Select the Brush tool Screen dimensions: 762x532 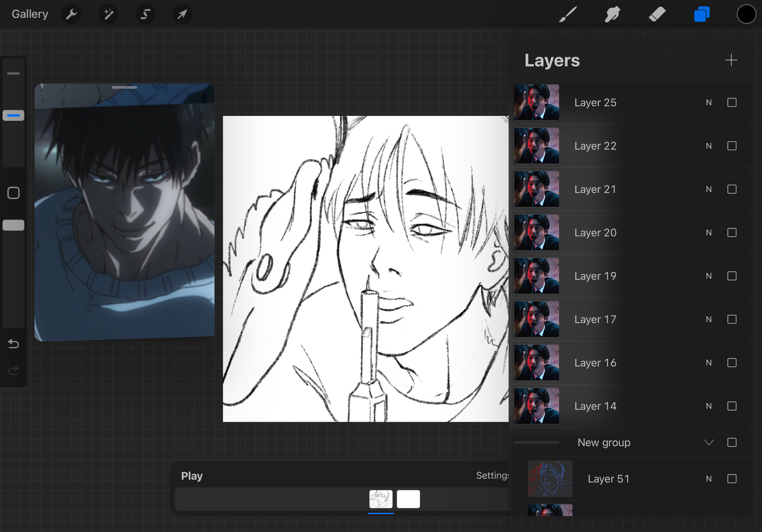click(568, 14)
